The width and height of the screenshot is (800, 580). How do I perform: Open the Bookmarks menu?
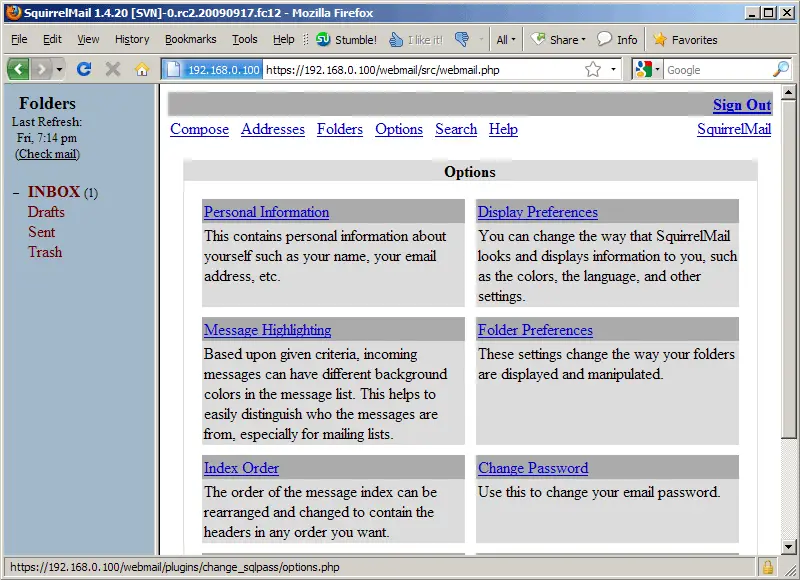[190, 39]
